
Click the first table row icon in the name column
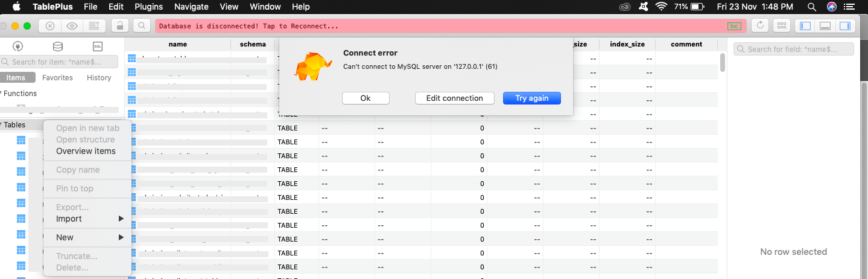[132, 59]
